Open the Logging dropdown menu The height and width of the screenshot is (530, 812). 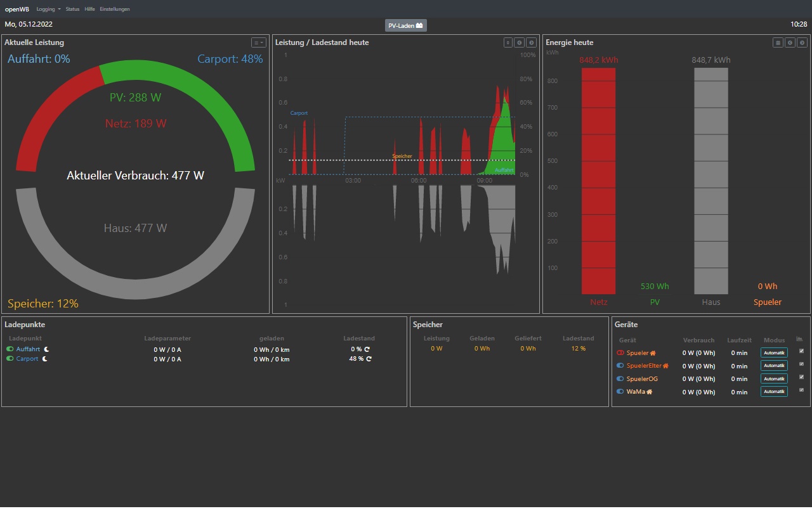click(48, 10)
